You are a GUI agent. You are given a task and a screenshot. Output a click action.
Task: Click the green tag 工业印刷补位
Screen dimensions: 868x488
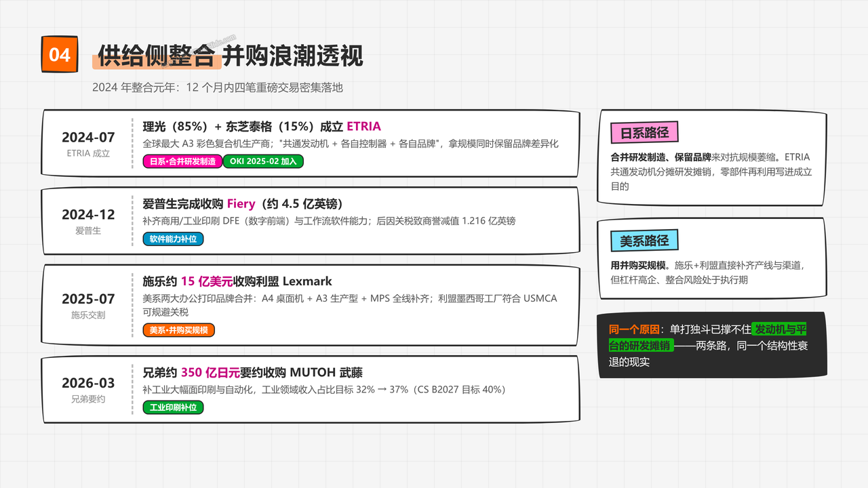pos(173,407)
